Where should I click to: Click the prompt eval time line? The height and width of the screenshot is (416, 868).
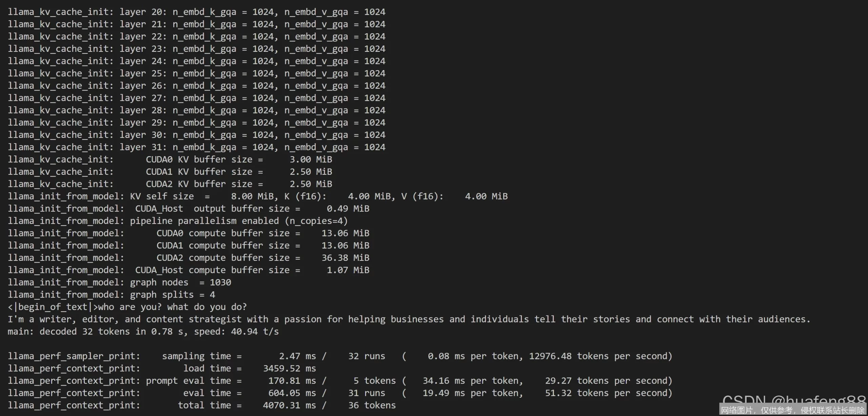(x=340, y=381)
